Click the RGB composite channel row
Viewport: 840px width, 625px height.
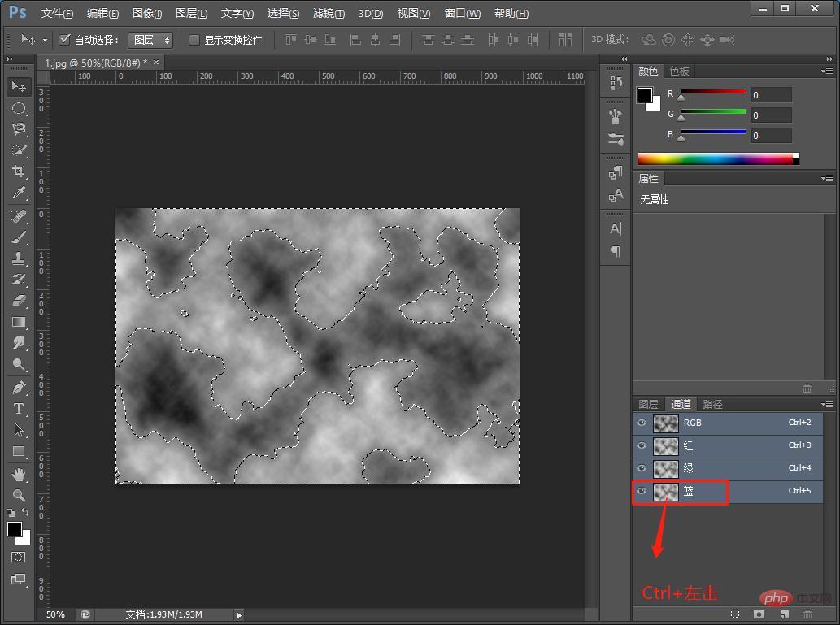pyautogui.click(x=728, y=423)
